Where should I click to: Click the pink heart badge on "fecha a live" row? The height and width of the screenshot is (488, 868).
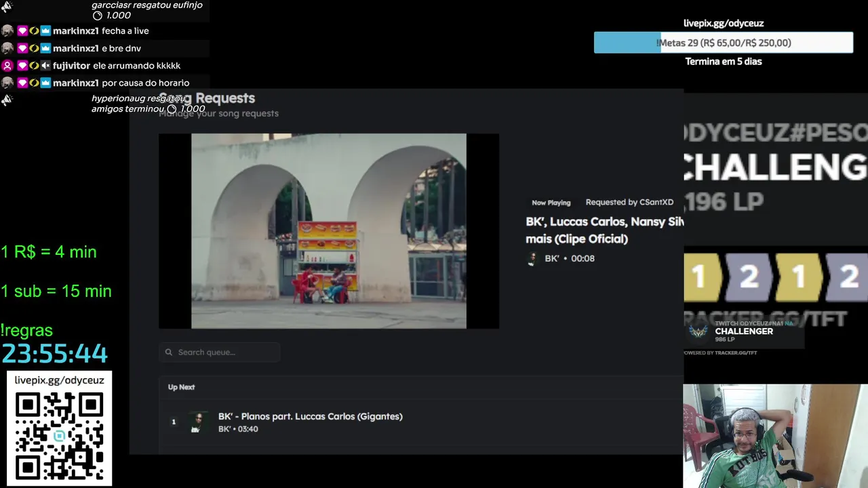point(22,30)
